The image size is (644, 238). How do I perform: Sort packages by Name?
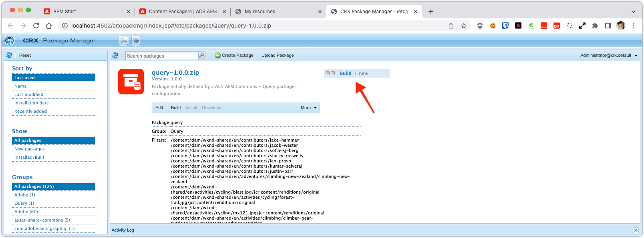pos(54,86)
